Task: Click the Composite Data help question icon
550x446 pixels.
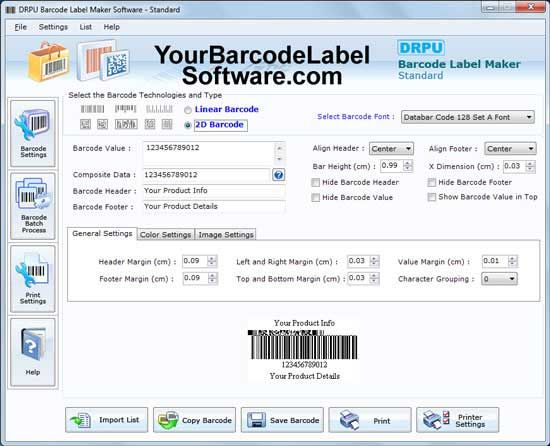Action: pos(279,175)
